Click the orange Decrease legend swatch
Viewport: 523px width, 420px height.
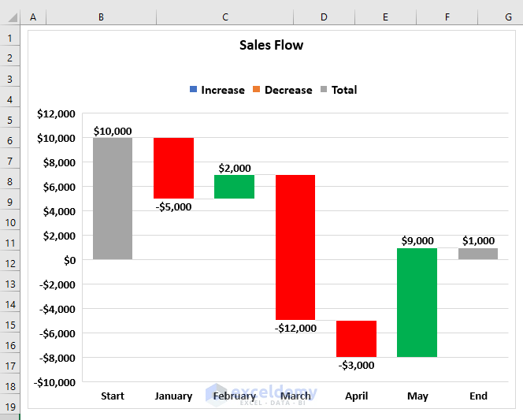pos(256,89)
